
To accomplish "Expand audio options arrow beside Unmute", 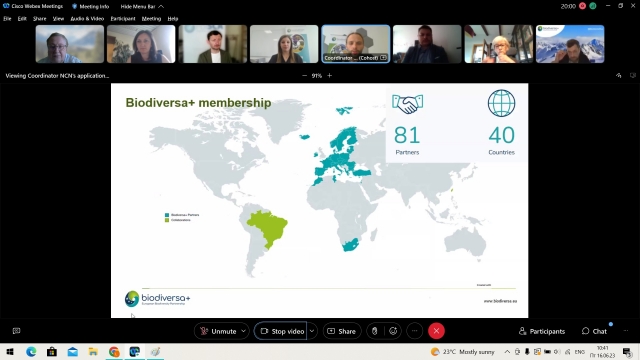I will tap(243, 331).
